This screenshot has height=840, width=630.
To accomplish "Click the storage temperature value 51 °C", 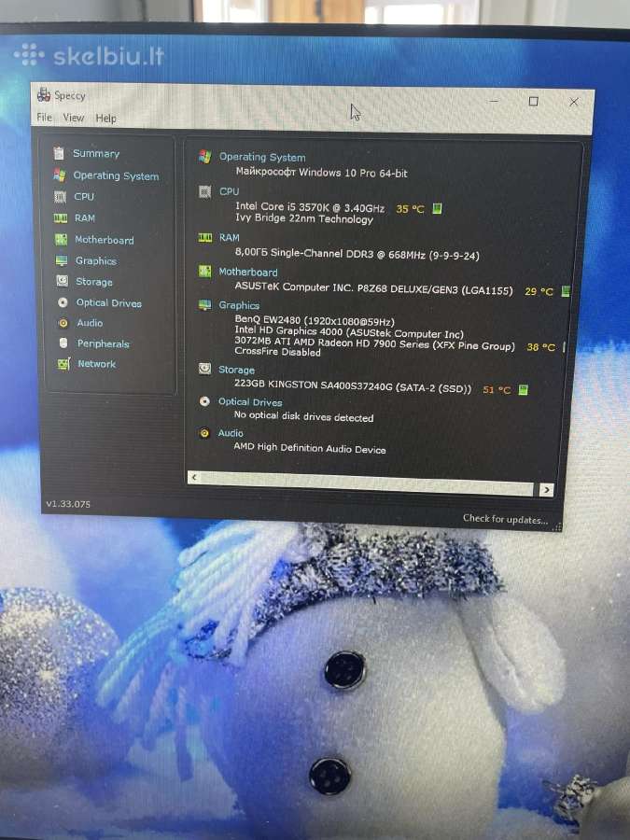I will [497, 389].
